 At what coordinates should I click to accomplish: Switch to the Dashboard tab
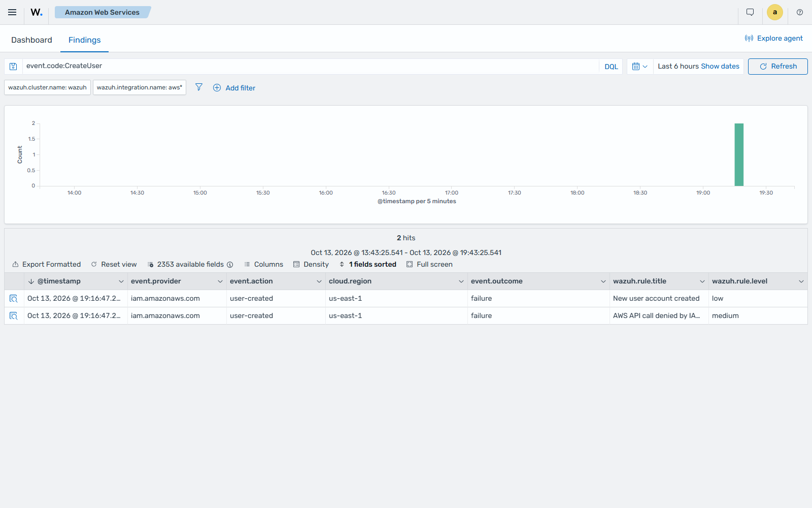click(x=31, y=40)
